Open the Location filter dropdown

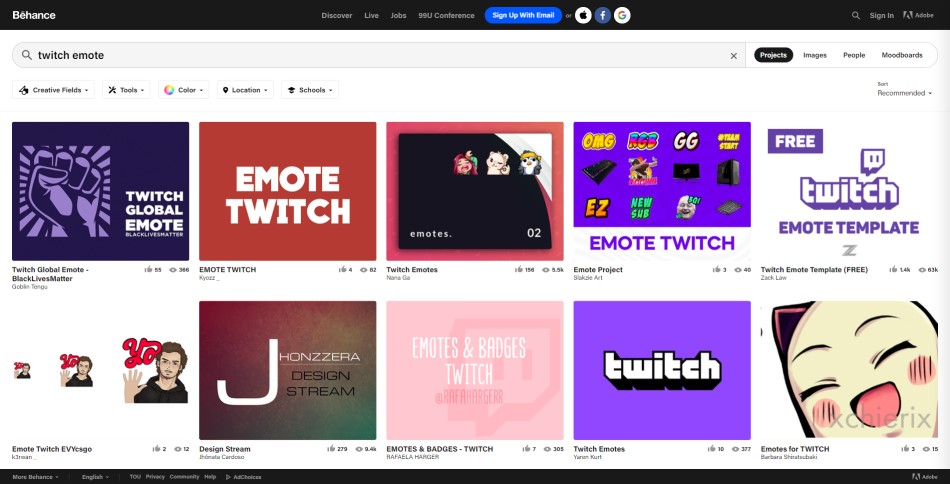click(x=245, y=90)
